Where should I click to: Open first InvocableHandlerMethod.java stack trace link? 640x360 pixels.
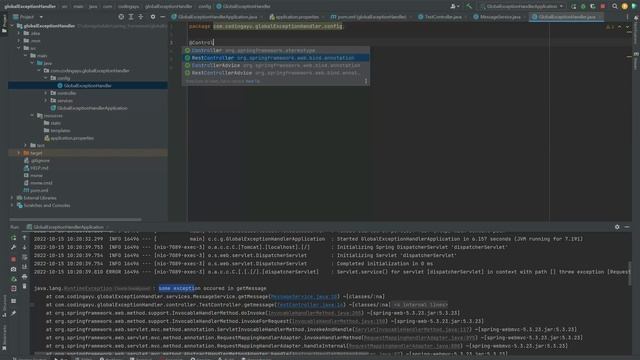pyautogui.click(x=315, y=313)
